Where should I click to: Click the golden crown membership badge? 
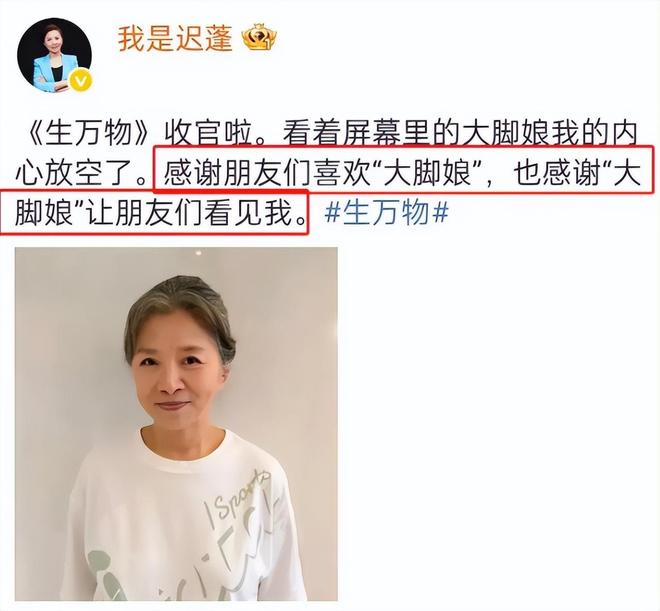click(259, 37)
